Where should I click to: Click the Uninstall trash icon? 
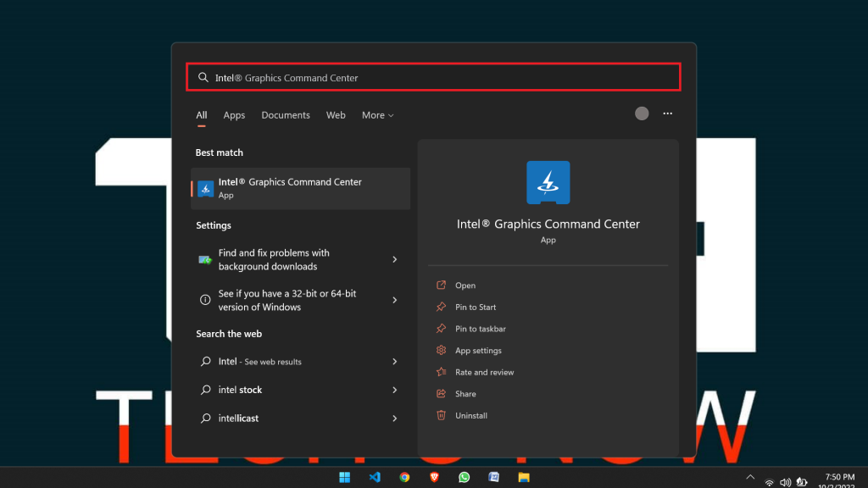441,415
